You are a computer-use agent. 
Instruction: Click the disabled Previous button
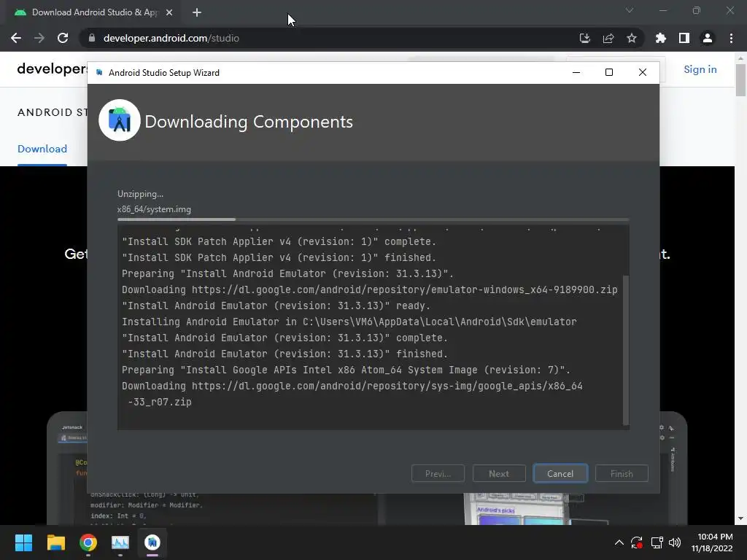tap(438, 473)
